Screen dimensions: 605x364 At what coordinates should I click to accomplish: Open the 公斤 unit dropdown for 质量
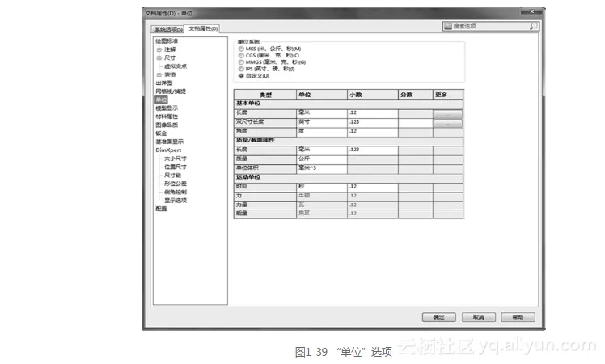(x=322, y=159)
